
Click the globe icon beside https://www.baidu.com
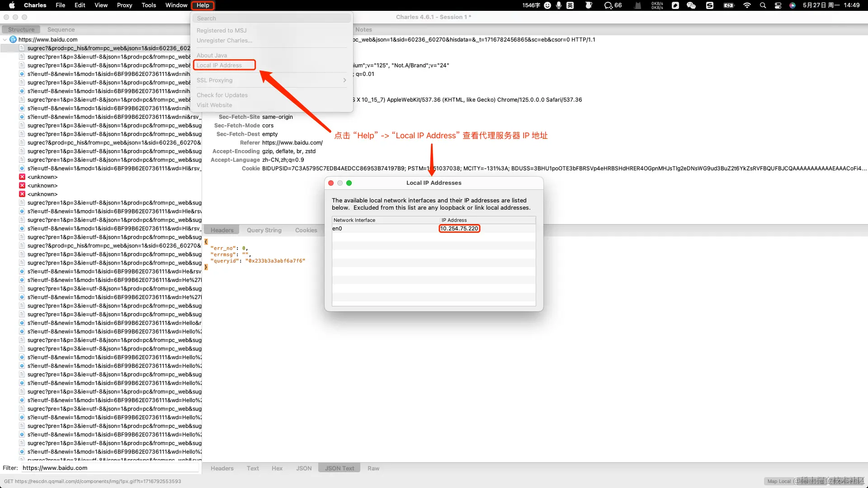pos(13,39)
